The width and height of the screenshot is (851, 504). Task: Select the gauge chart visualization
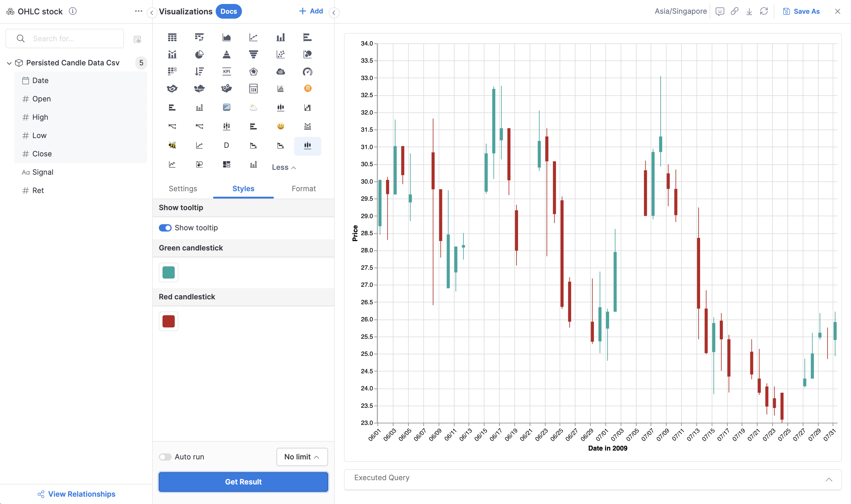[x=308, y=72]
